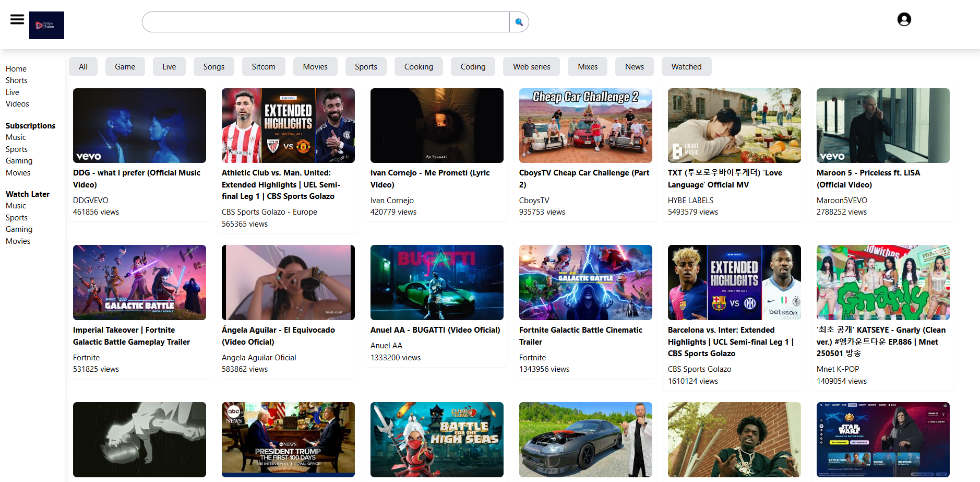Open Barcelona vs Inter highlights thumbnail

point(734,283)
